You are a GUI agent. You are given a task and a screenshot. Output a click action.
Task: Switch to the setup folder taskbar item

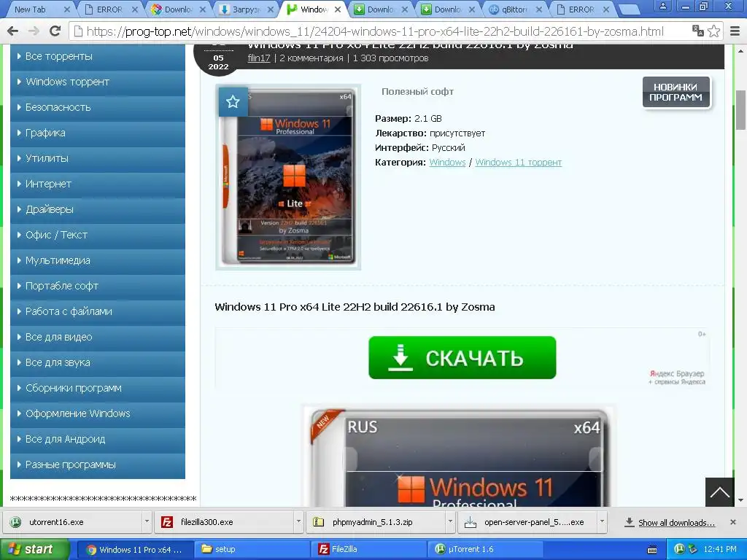252,550
